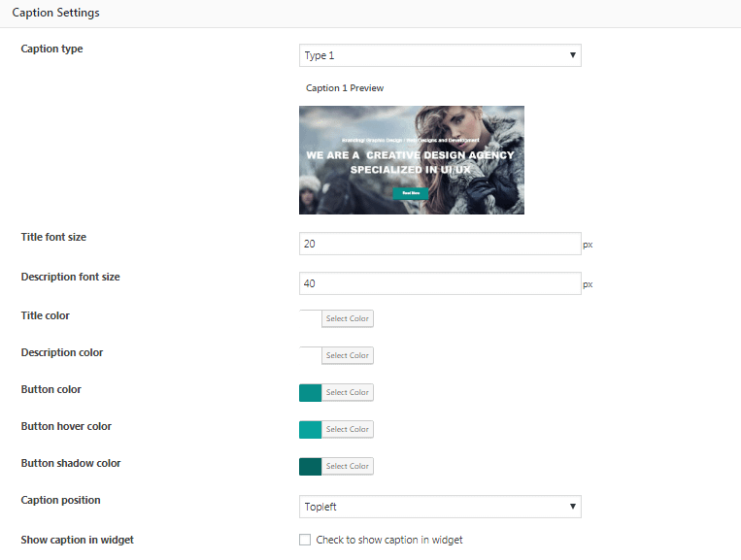
Task: Click the bright teal Button hover color swatch
Action: click(311, 429)
